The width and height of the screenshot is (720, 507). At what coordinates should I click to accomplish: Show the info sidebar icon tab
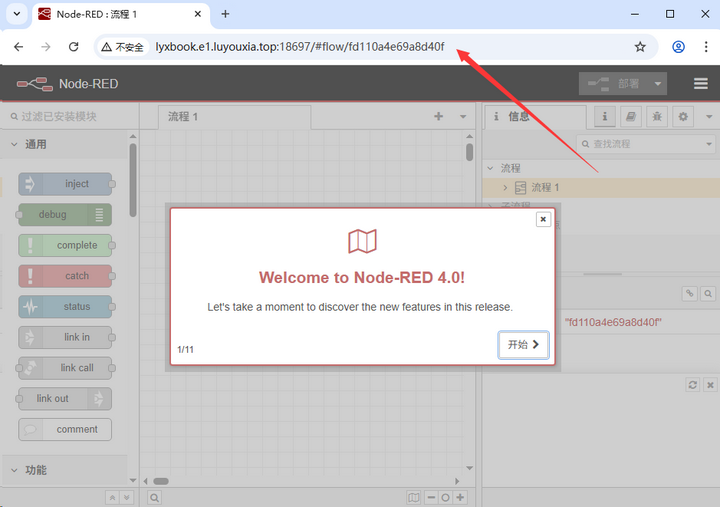tap(605, 117)
